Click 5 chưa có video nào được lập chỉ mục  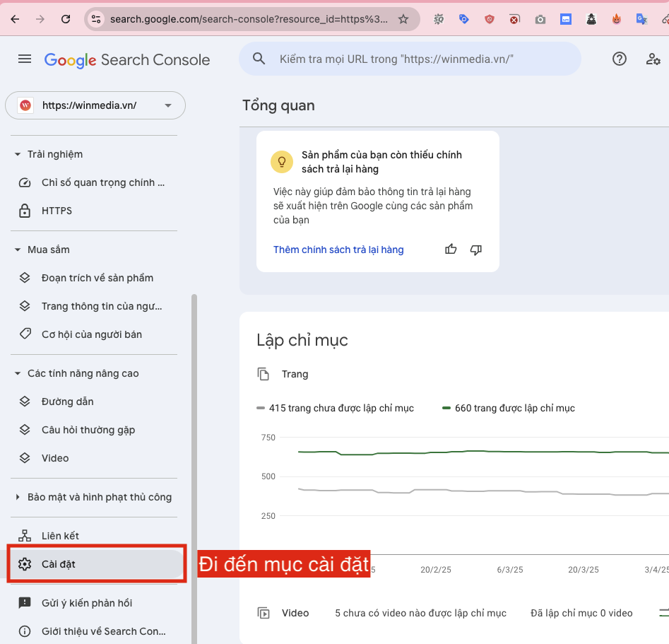[x=420, y=614]
